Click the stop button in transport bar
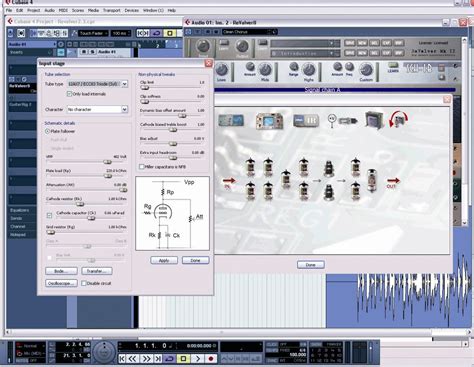The height and width of the screenshot is (367, 474). [183, 359]
